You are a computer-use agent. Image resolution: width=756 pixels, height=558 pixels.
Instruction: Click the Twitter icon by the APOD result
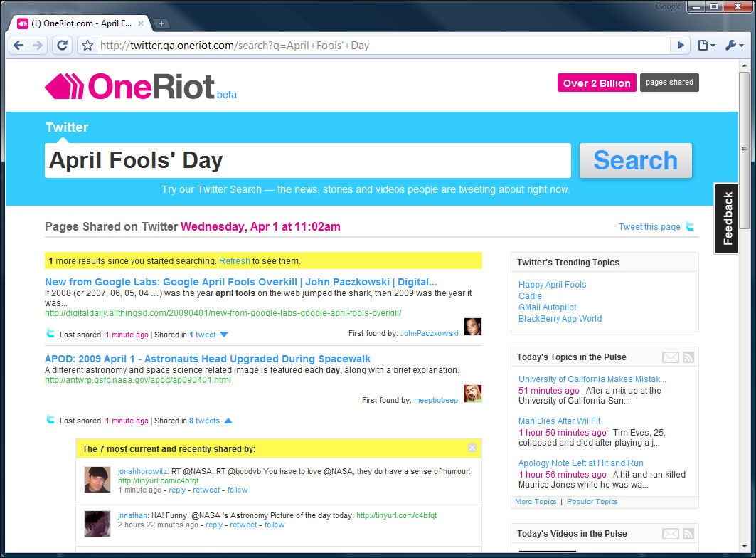click(x=50, y=419)
